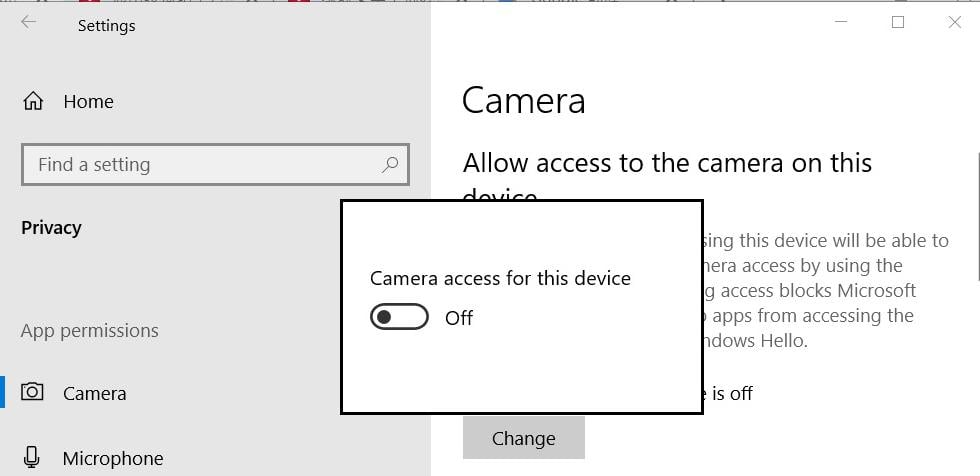
Task: Maximize the Settings window
Action: tap(898, 22)
